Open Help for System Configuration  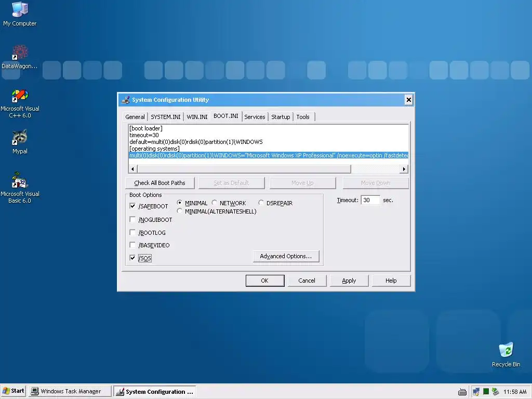pyautogui.click(x=391, y=281)
